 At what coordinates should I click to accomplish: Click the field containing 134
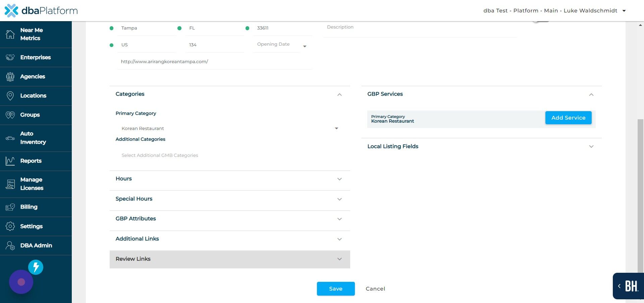click(215, 45)
